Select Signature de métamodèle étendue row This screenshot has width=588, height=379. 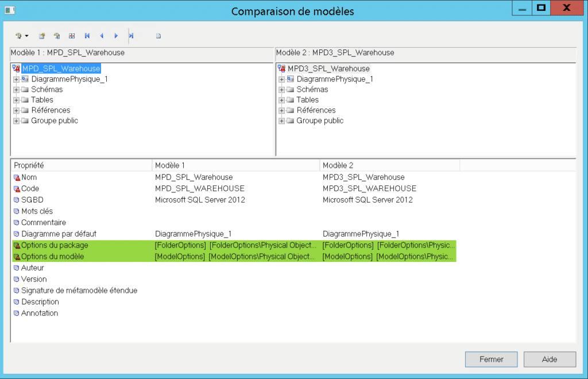pyautogui.click(x=234, y=291)
